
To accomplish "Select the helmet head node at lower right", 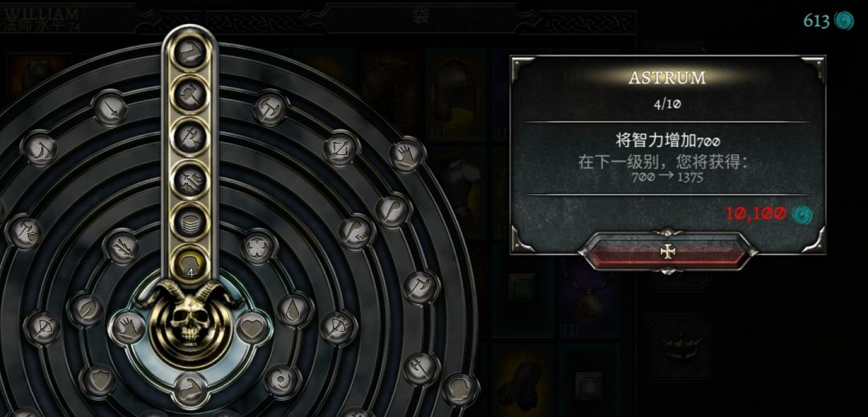I will pyautogui.click(x=460, y=390).
